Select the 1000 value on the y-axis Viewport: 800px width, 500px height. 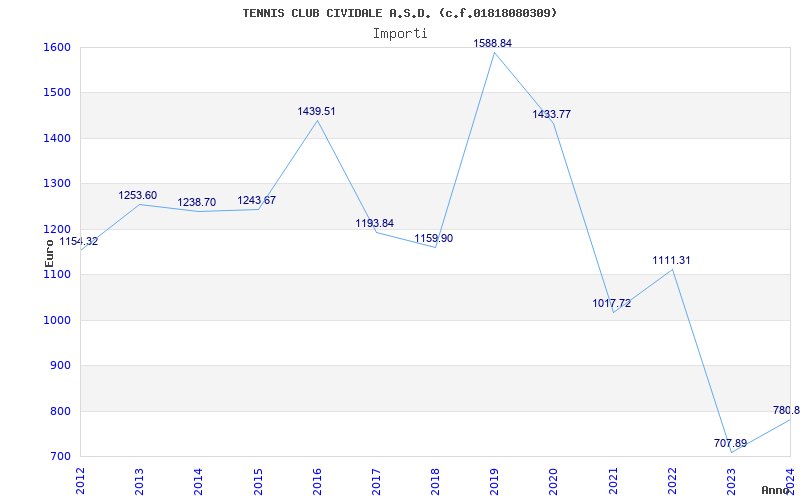56,320
